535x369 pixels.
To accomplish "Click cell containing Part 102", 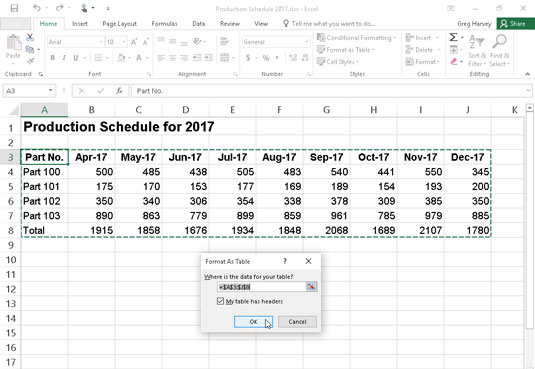I will [44, 201].
